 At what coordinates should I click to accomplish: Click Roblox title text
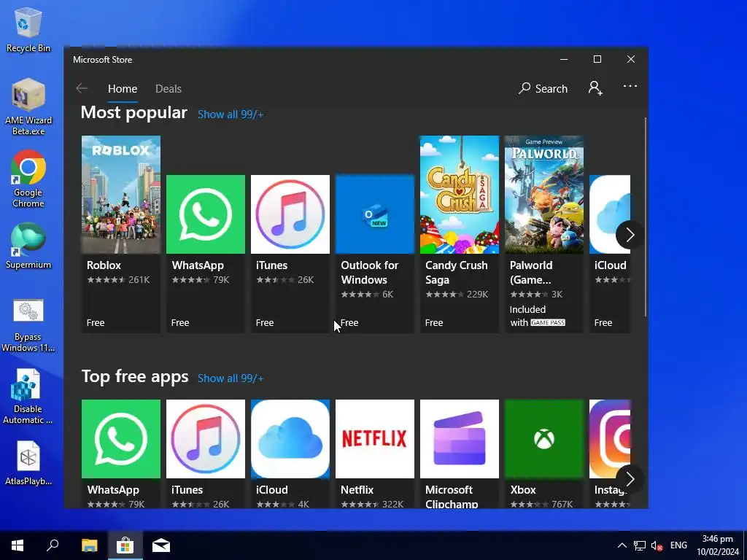[104, 265]
